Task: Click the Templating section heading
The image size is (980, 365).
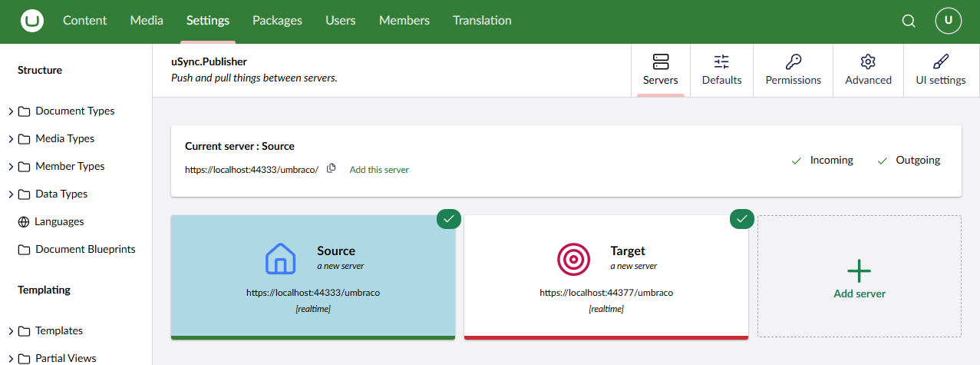Action: (x=44, y=290)
